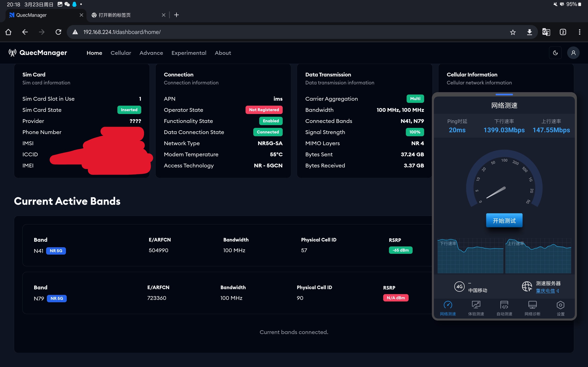Click the 4G network type icon

coord(459,287)
